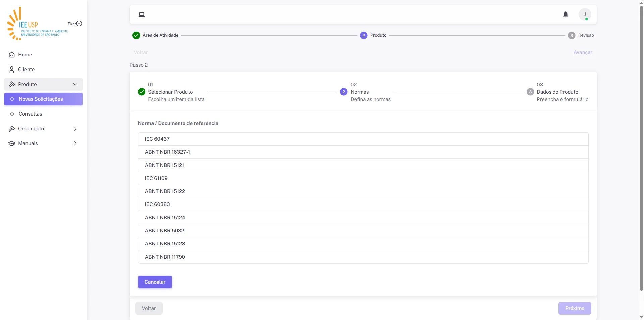Image resolution: width=644 pixels, height=320 pixels.
Task: Select norm ABNT NBR 15123
Action: click(363, 244)
